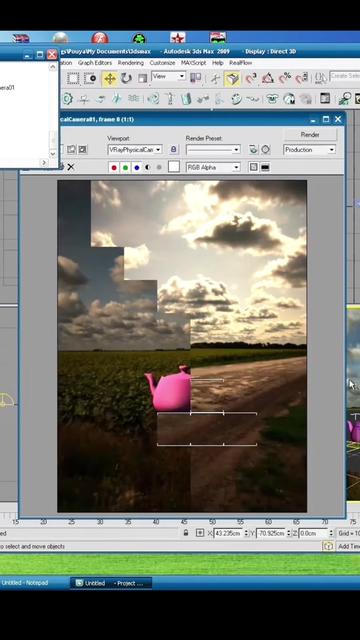Click the Use Pivot Point Center icon
The width and height of the screenshot is (360, 640).
pos(196,78)
